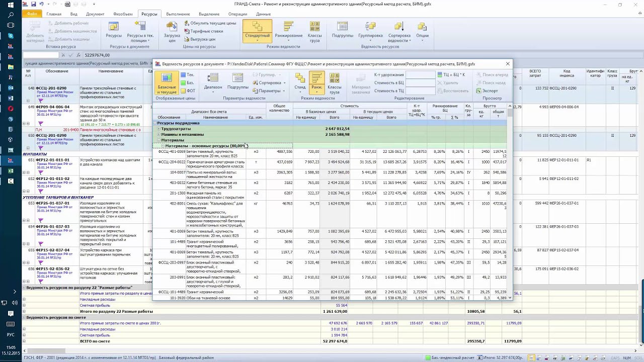The height and width of the screenshot is (362, 644).
Task: Click the Стоимость в БЦ input field
Action: click(x=421, y=83)
